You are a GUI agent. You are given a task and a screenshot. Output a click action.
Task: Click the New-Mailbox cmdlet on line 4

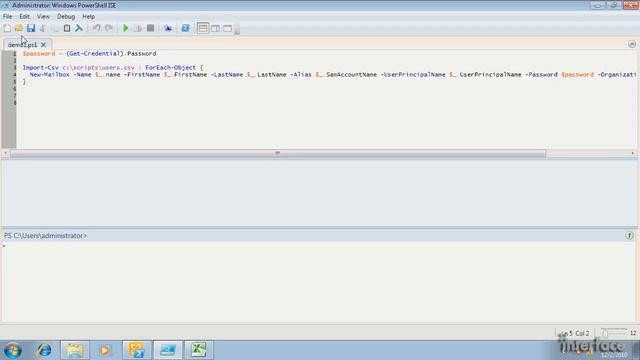click(x=49, y=75)
